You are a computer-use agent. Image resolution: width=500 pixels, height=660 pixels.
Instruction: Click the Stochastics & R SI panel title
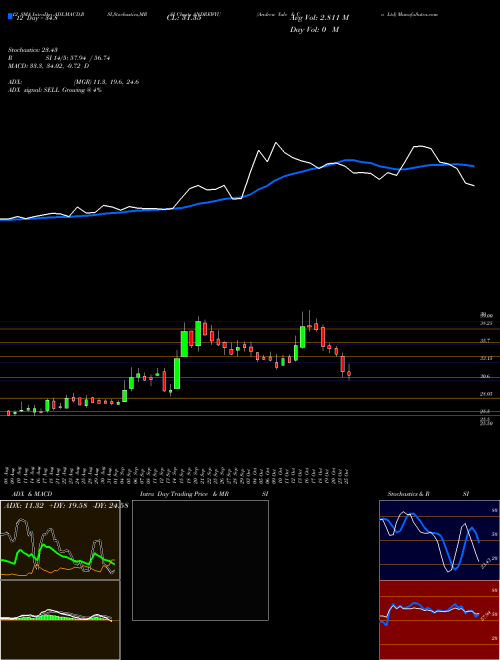[428, 494]
